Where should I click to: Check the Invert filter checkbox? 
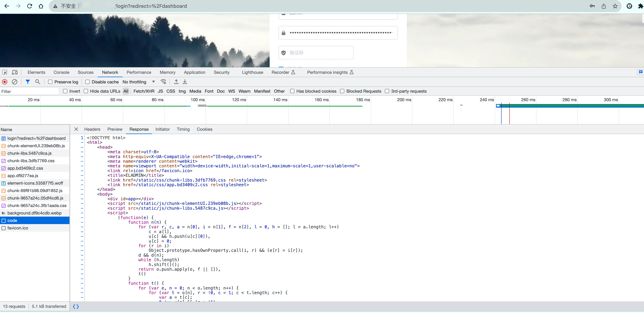[65, 91]
